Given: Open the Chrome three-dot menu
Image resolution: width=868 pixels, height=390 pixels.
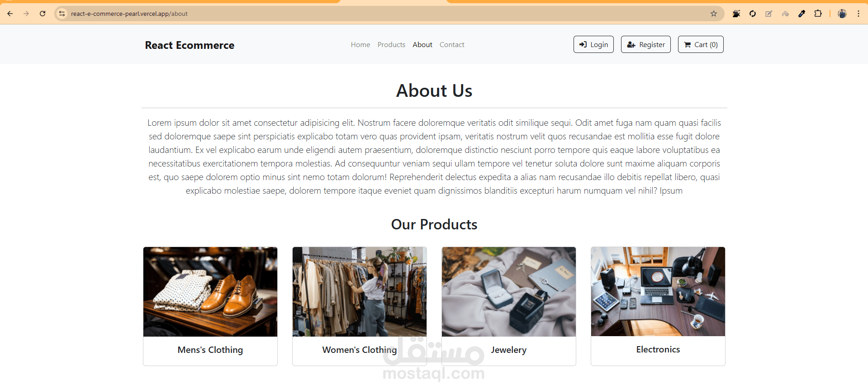Looking at the screenshot, I should coord(859,14).
